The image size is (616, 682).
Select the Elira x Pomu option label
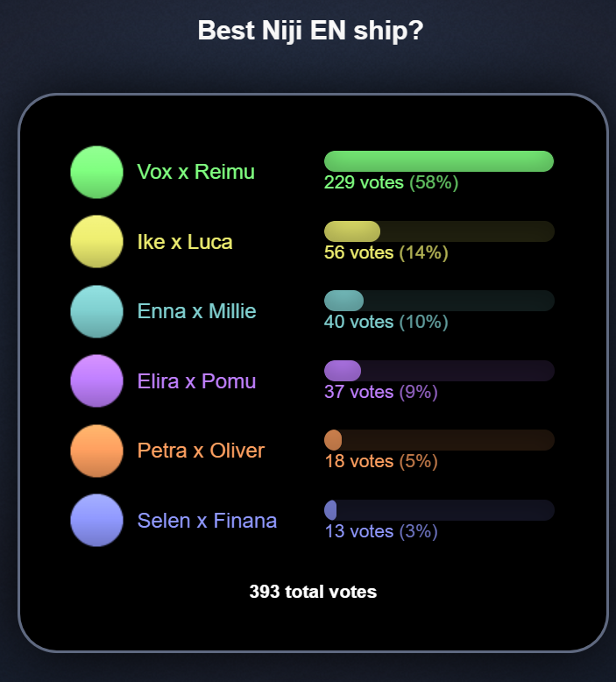point(196,381)
